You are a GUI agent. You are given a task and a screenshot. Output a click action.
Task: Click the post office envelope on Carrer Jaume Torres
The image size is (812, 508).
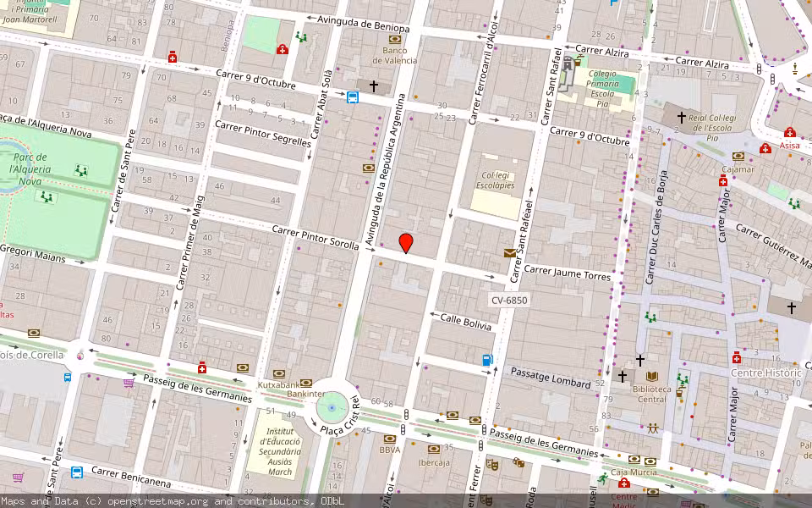pyautogui.click(x=509, y=252)
